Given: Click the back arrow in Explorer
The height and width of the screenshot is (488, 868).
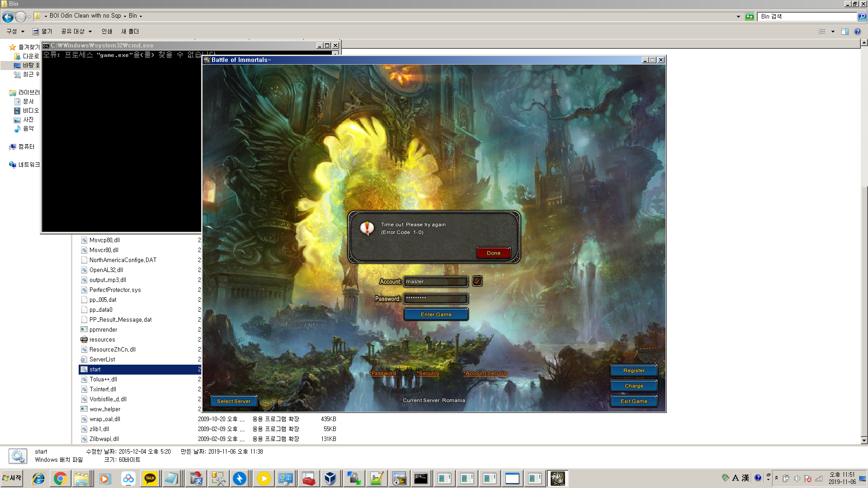Looking at the screenshot, I should [8, 17].
